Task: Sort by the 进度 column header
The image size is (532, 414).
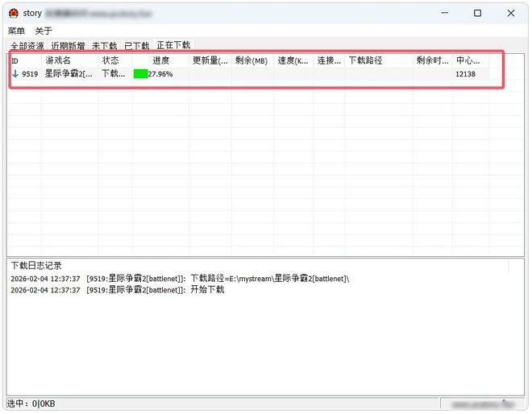Action: tap(160, 60)
